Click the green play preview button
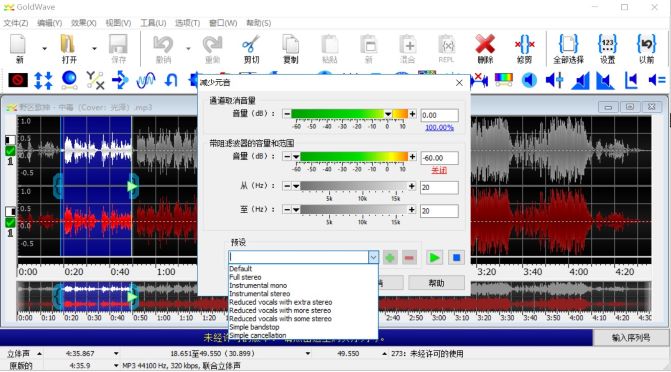 (434, 258)
